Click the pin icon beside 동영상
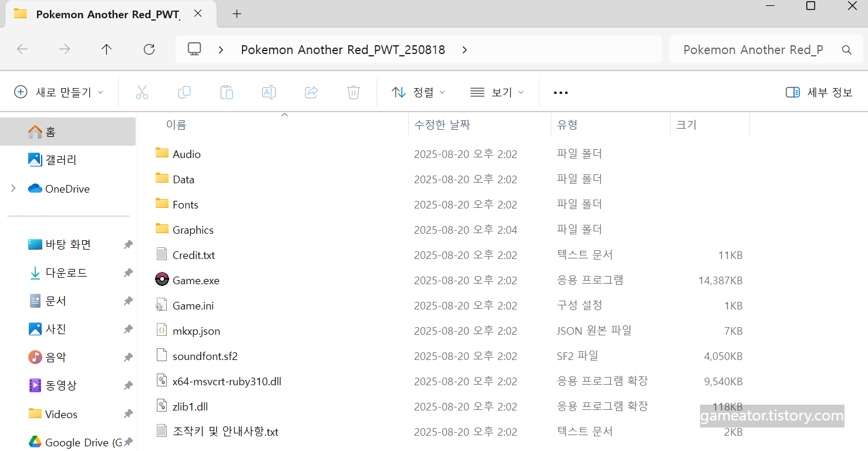The width and height of the screenshot is (868, 451). pos(127,386)
